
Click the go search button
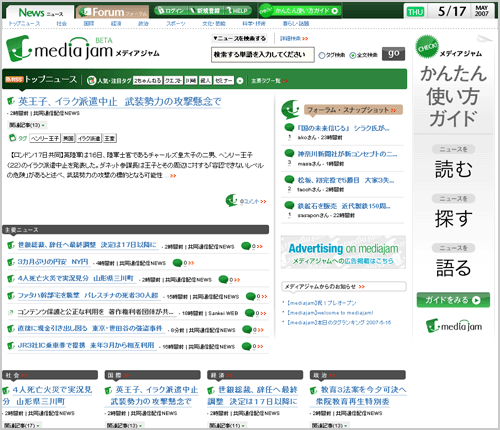394,54
